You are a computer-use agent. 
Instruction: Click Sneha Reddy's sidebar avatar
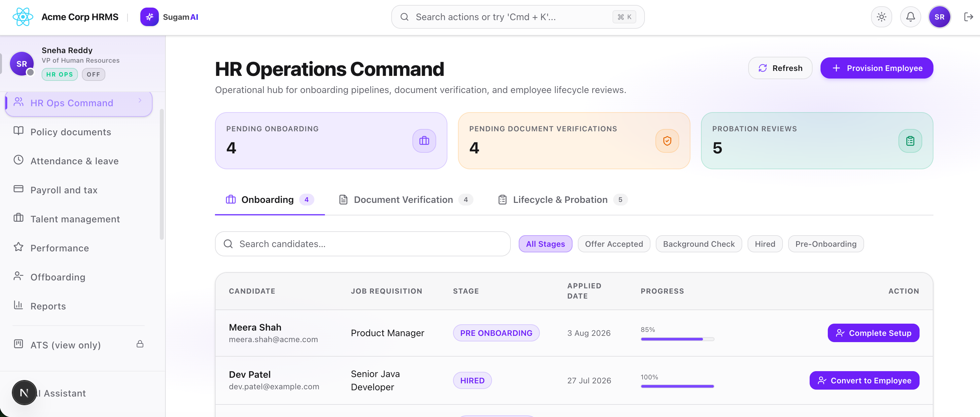tap(22, 63)
